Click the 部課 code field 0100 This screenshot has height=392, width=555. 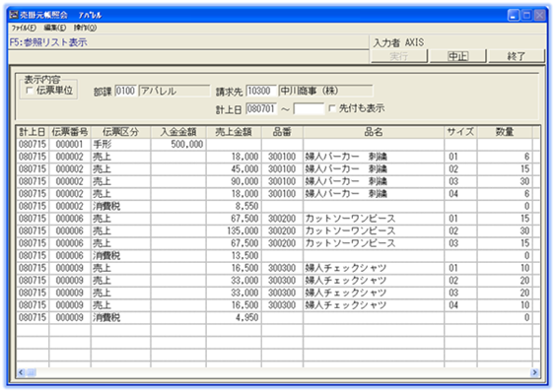pyautogui.click(x=125, y=91)
